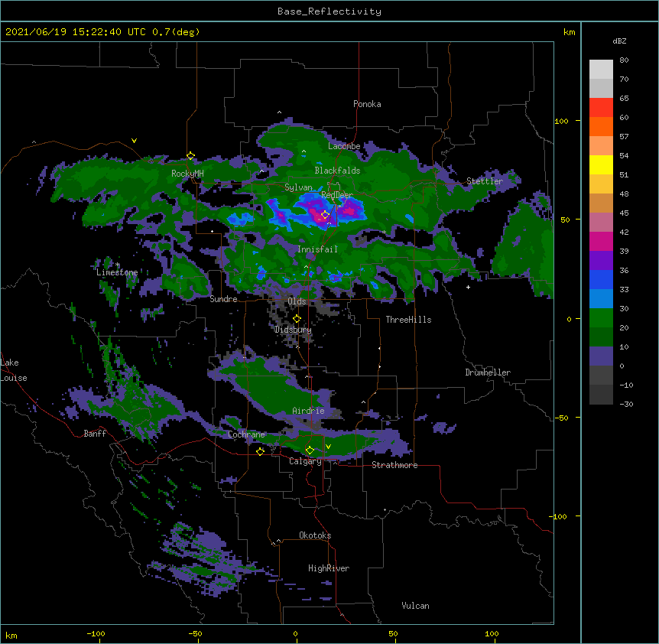Click the Drumheller label
The height and width of the screenshot is (644, 659).
click(488, 372)
